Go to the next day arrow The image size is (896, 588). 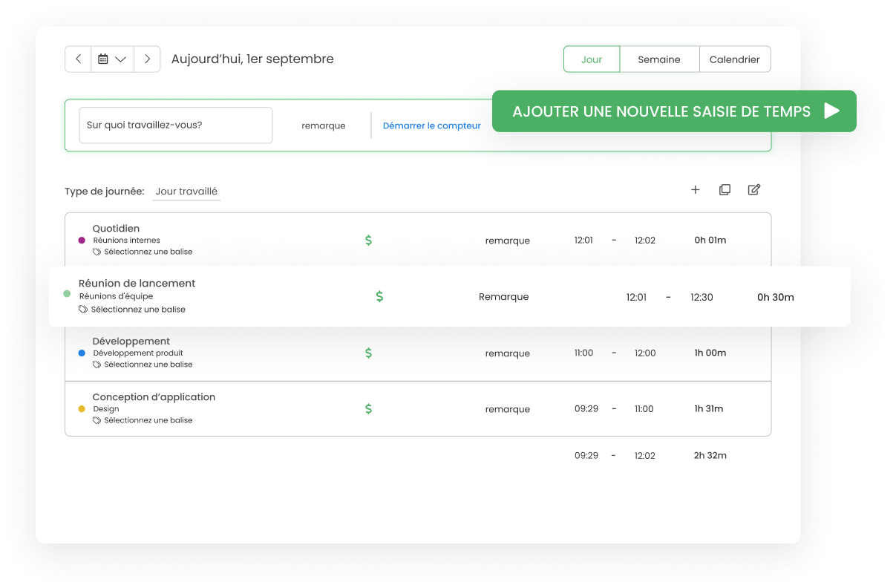(x=148, y=59)
